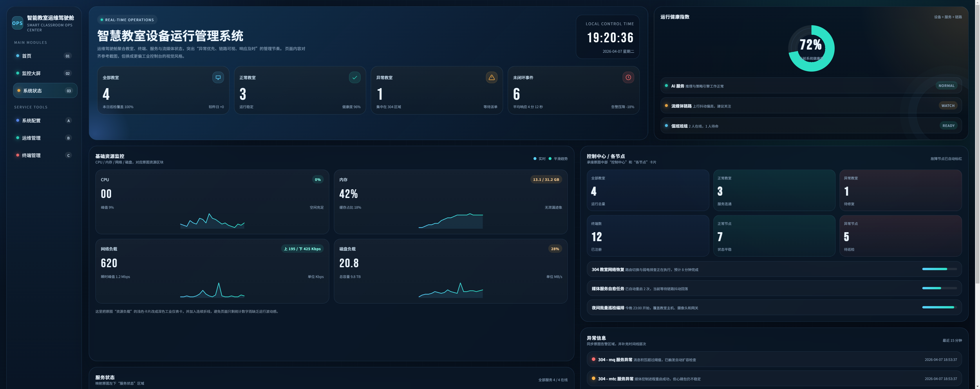980x389 pixels.
Task: Open 监控大屏 module
Action: (31, 73)
